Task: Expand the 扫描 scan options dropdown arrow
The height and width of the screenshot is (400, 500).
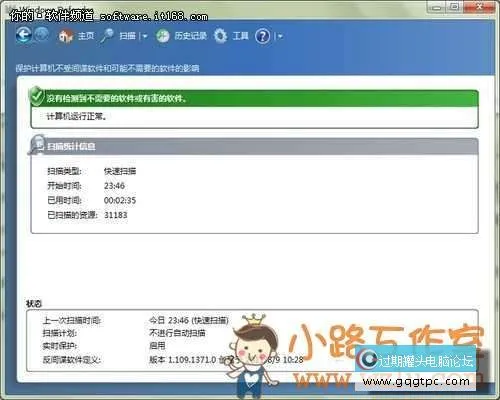Action: 144,36
